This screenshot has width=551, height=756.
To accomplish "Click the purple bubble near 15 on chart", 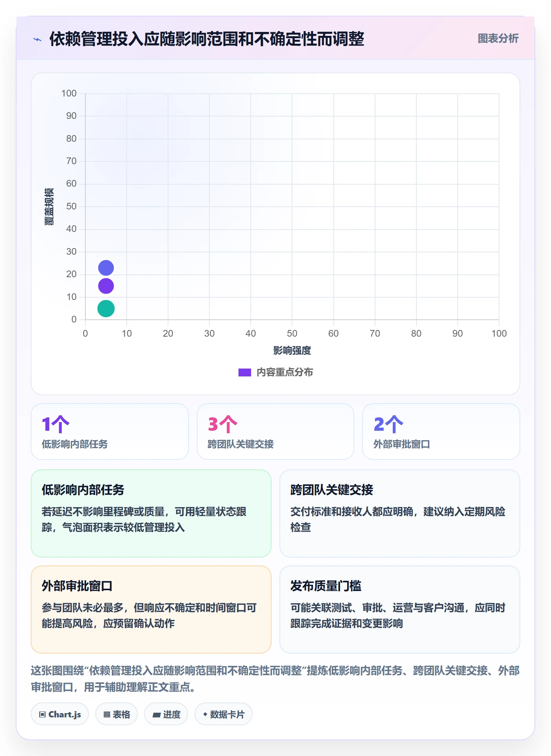I will pyautogui.click(x=106, y=286).
